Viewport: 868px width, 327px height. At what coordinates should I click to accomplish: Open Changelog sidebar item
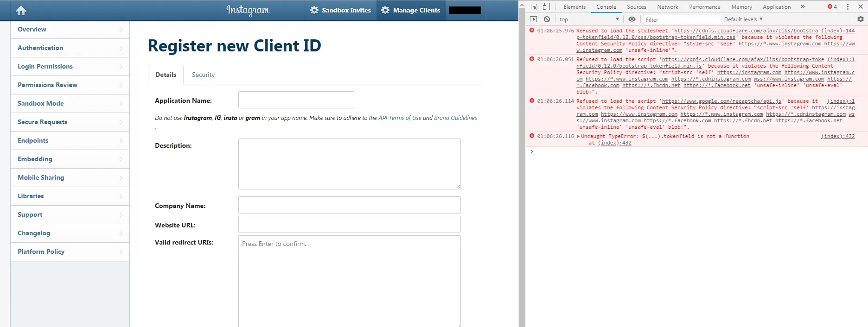pos(70,233)
